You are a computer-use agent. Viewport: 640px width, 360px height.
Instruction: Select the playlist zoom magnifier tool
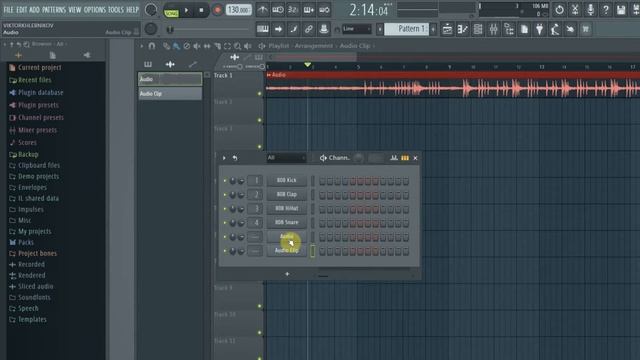click(x=238, y=46)
